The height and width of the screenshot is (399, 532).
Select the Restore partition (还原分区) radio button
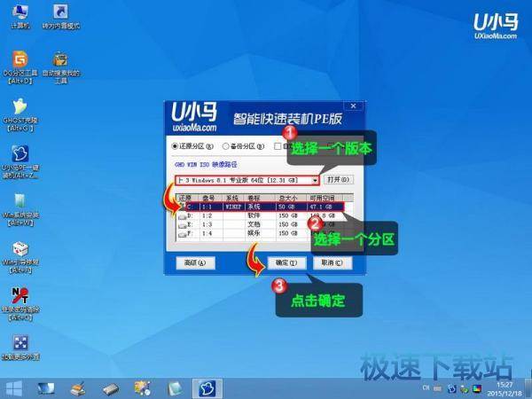(175, 146)
